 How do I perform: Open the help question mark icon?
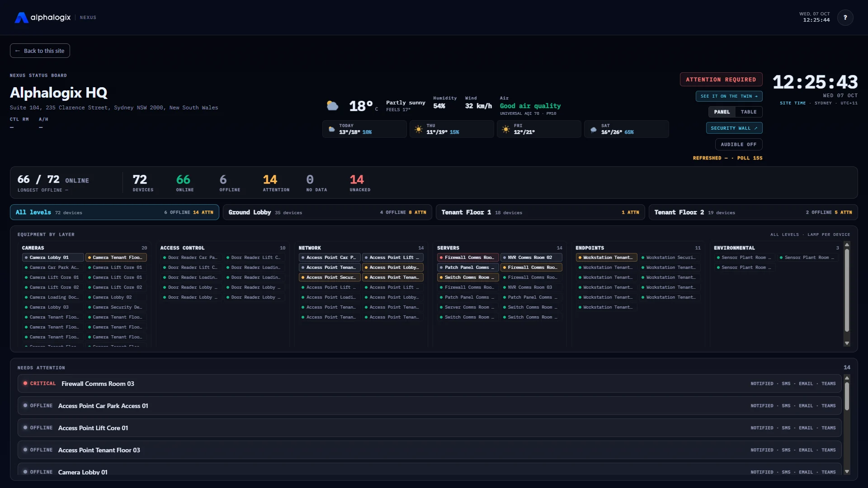(x=845, y=18)
